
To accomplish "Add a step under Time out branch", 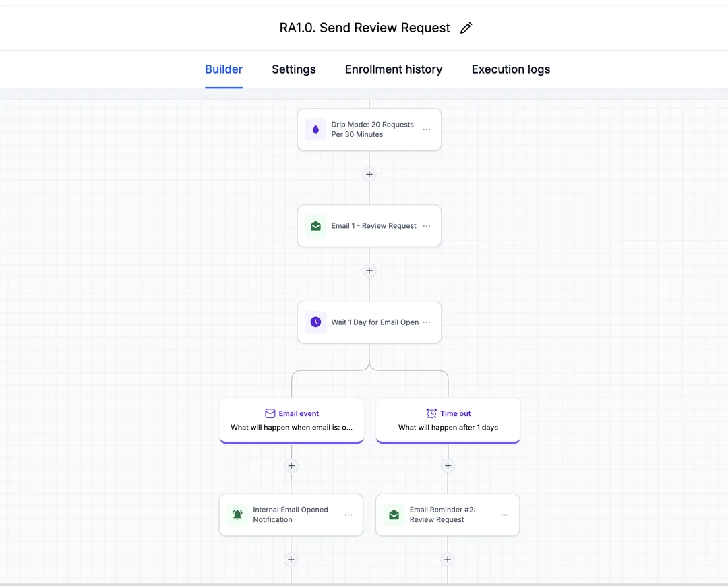I will pos(448,466).
